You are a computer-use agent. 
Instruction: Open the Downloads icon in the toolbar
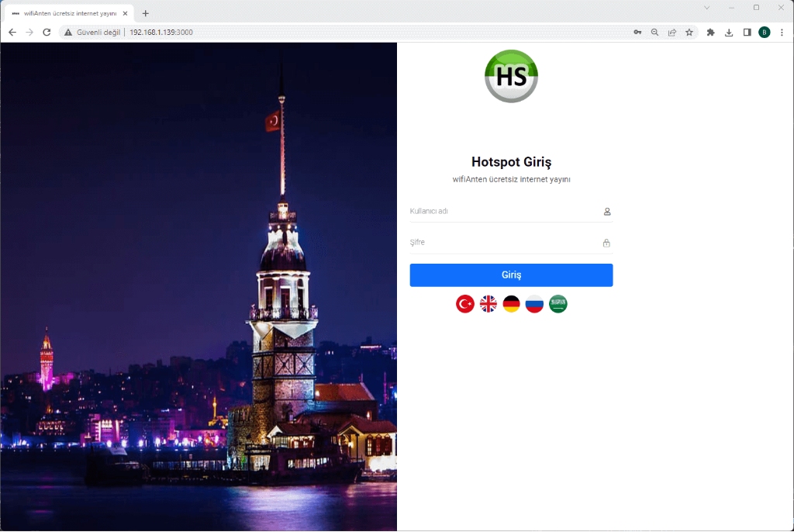[729, 33]
